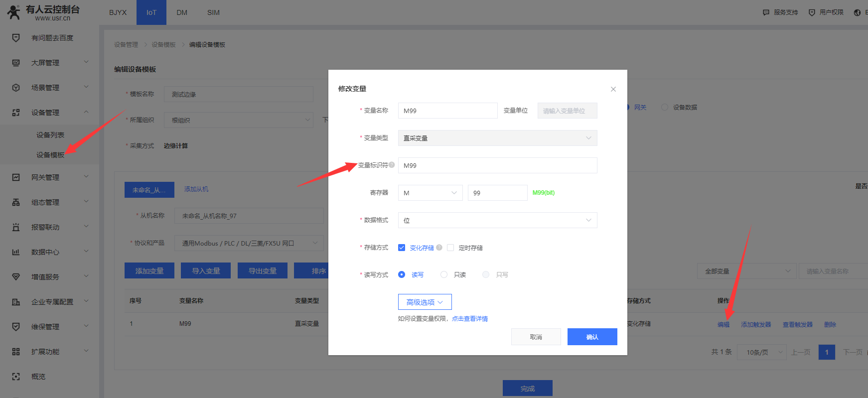Expand the 高级选项 section
Image resolution: width=868 pixels, height=398 pixels.
[x=425, y=302]
